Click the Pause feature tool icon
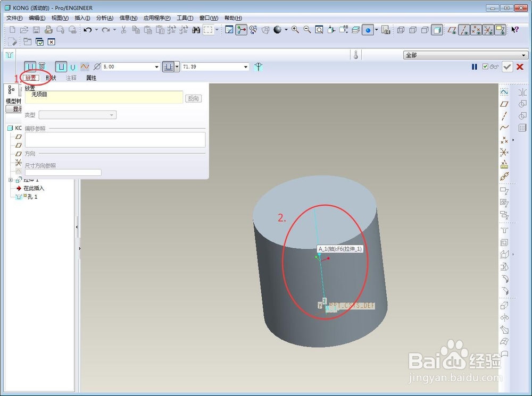The image size is (532, 396). click(475, 67)
